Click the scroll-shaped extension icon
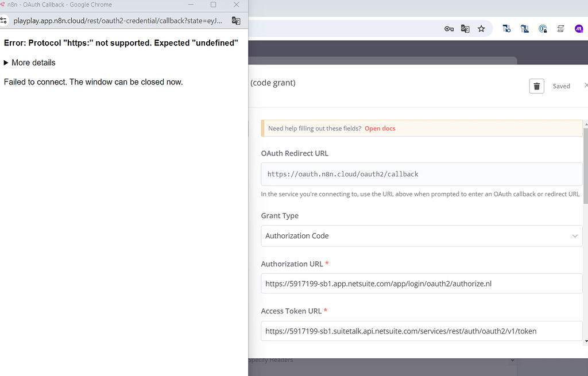The height and width of the screenshot is (376, 588). (x=560, y=29)
